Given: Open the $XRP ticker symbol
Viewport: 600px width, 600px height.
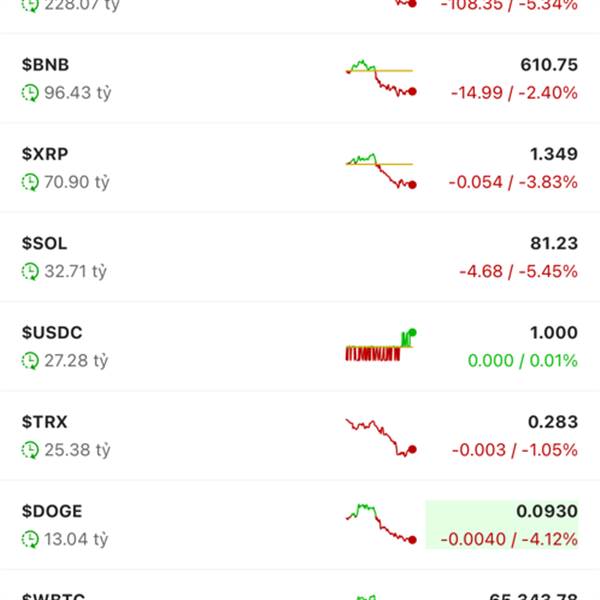Looking at the screenshot, I should coord(45,154).
